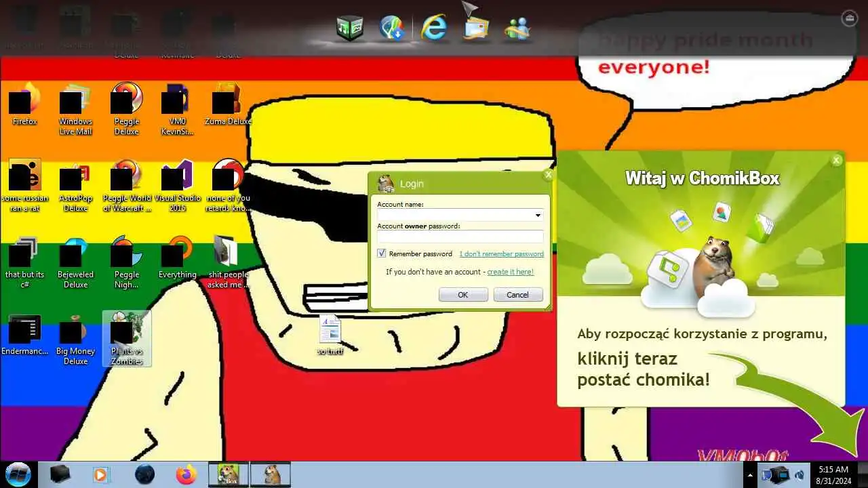Launch Zuma Deluxe desktop shortcut
This screenshot has height=488, width=868.
point(228,104)
